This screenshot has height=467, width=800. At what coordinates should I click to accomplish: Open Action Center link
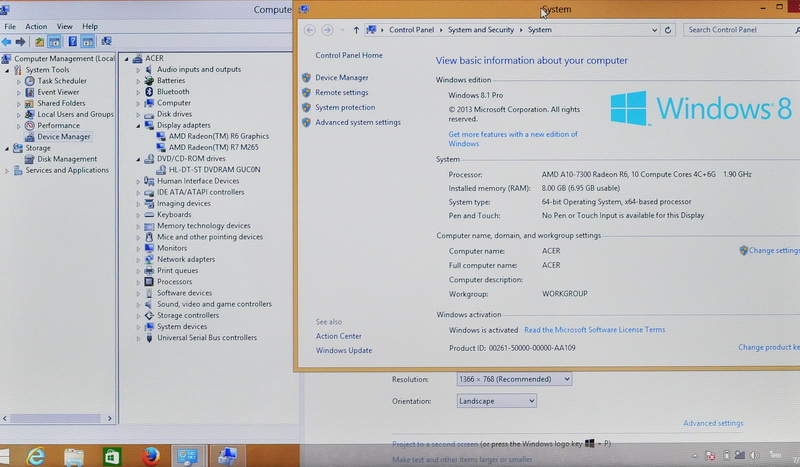click(338, 336)
